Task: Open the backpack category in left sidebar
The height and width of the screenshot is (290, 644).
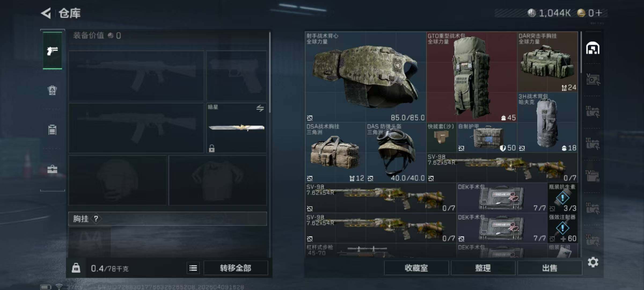Action: [52, 90]
